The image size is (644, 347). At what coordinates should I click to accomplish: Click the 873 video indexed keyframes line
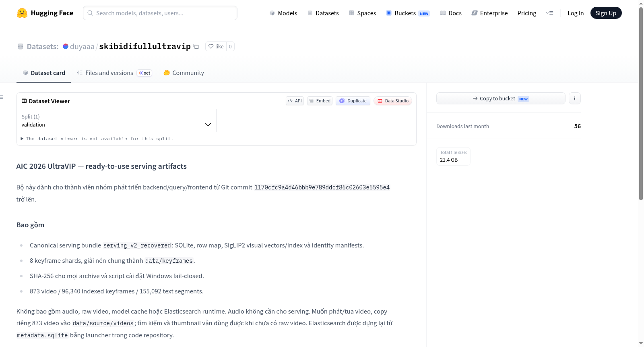coord(117,291)
